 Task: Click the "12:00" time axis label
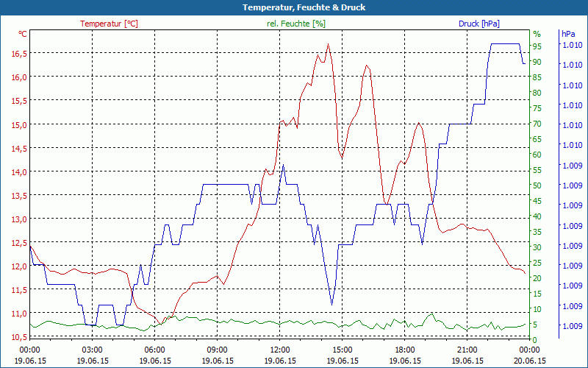point(280,350)
